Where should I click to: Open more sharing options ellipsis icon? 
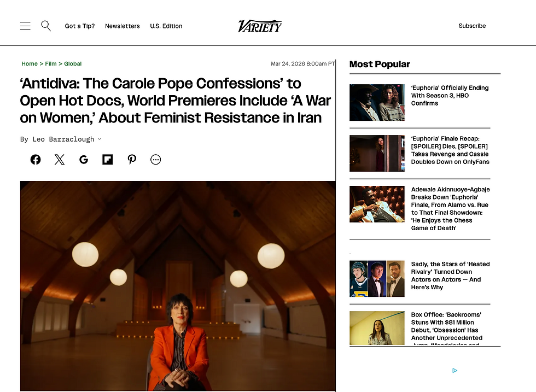point(155,160)
